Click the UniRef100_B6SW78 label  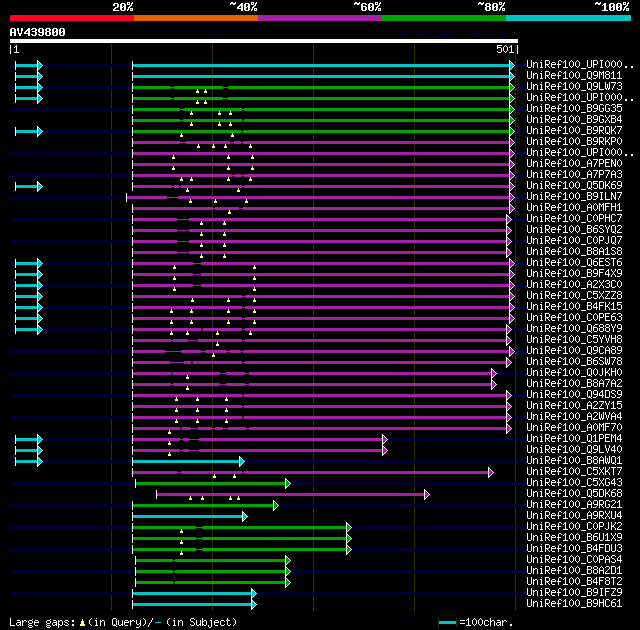click(x=574, y=362)
